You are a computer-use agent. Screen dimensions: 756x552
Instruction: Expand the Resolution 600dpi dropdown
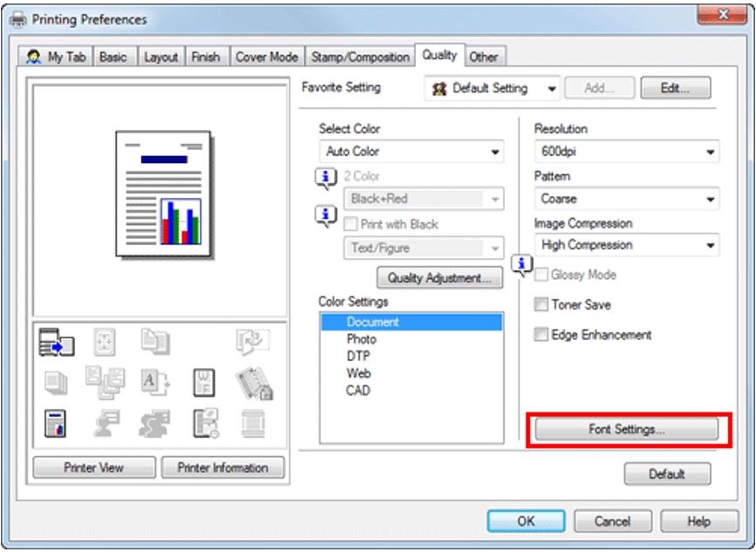click(x=626, y=152)
